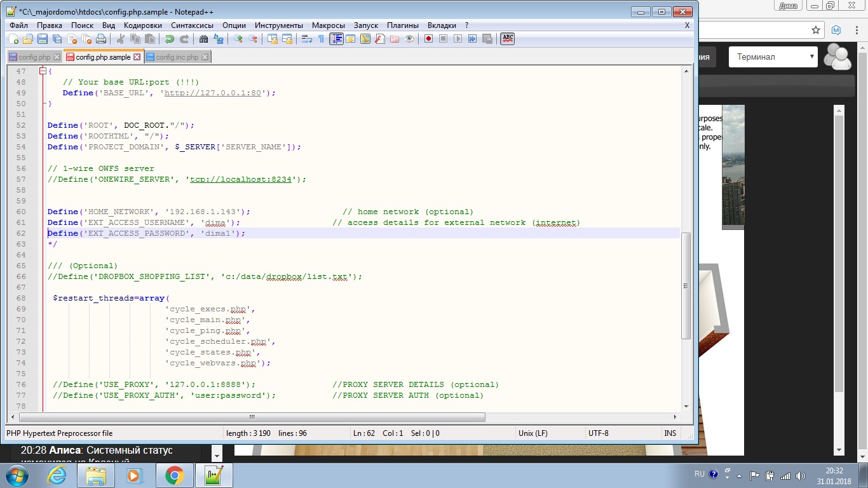The image size is (868, 488).
Task: Toggle Word Wrap in the toolbar
Action: tap(306, 39)
